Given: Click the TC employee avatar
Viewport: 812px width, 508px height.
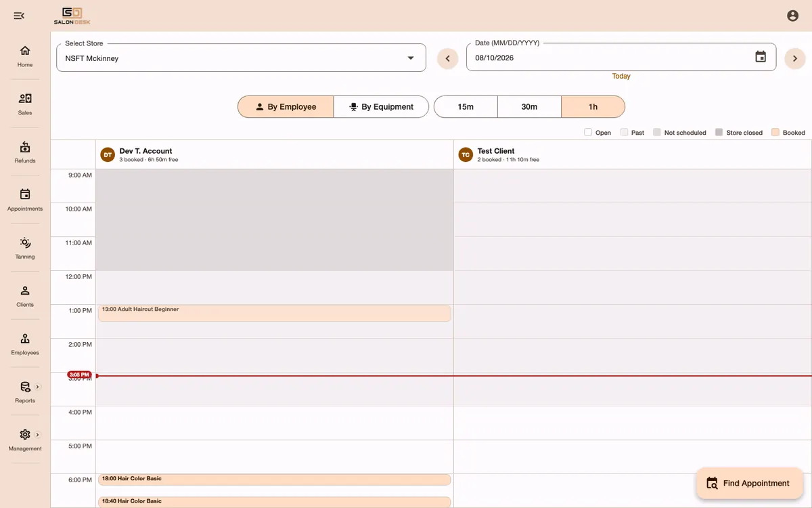Looking at the screenshot, I should click(x=466, y=154).
